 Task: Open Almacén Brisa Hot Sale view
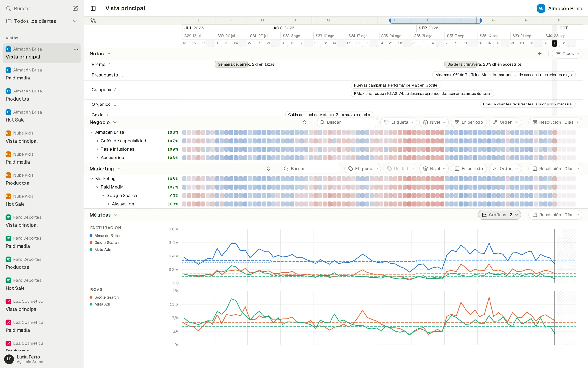pos(42,116)
